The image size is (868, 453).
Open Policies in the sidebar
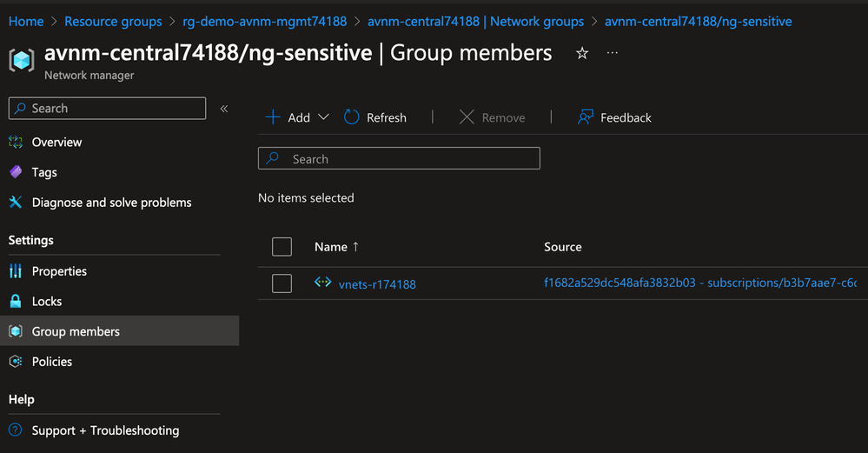(x=51, y=362)
